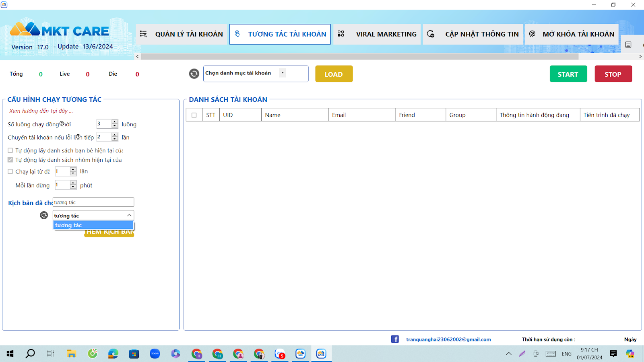644x362 pixels.
Task: Open Windows search from the taskbar
Action: 30,354
